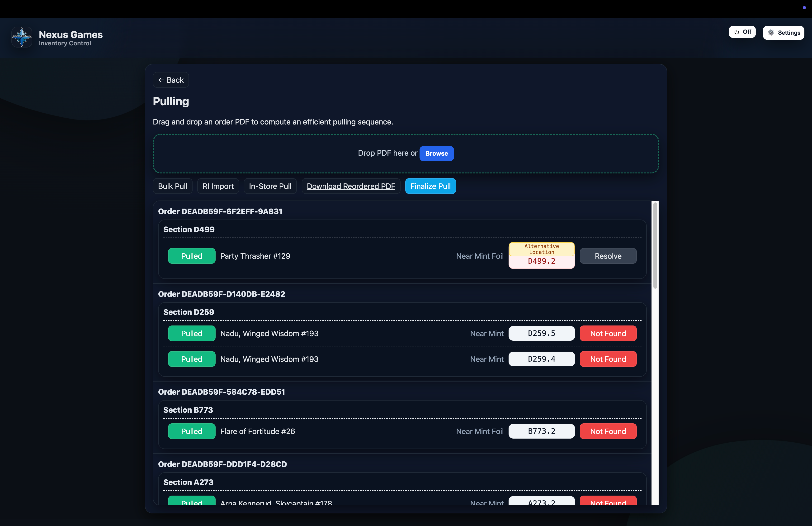Image resolution: width=812 pixels, height=526 pixels.
Task: Toggle Pulled status for Party Thrasher #129
Action: click(x=191, y=256)
